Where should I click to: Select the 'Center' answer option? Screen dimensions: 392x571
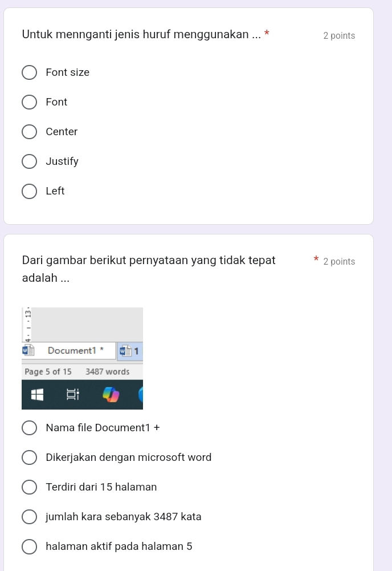(30, 132)
